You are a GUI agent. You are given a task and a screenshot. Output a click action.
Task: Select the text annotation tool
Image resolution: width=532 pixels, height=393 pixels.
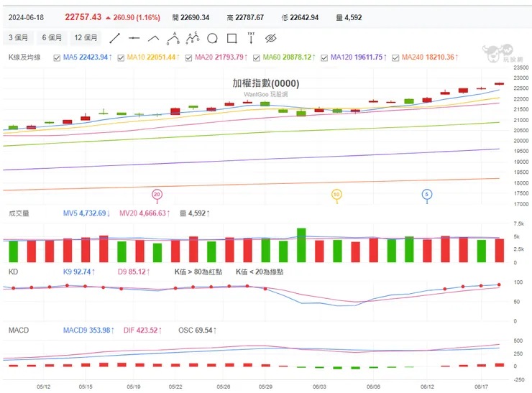tap(251, 38)
